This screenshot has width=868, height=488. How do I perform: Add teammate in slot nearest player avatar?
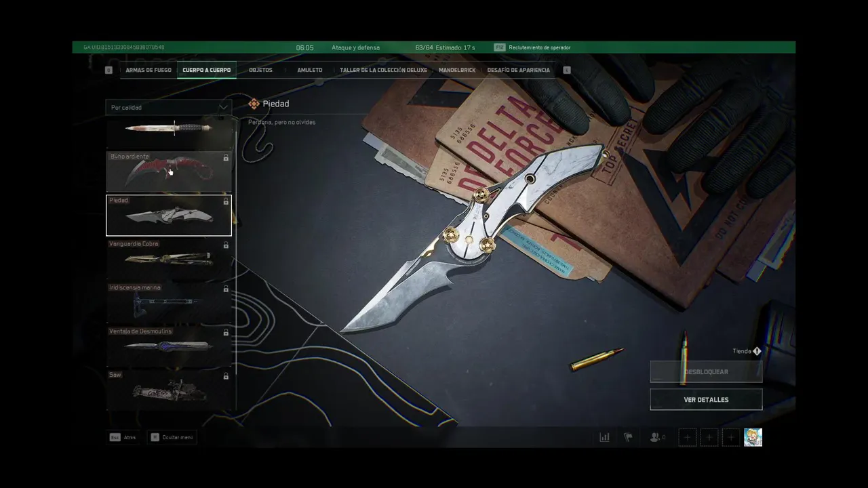[731, 437]
